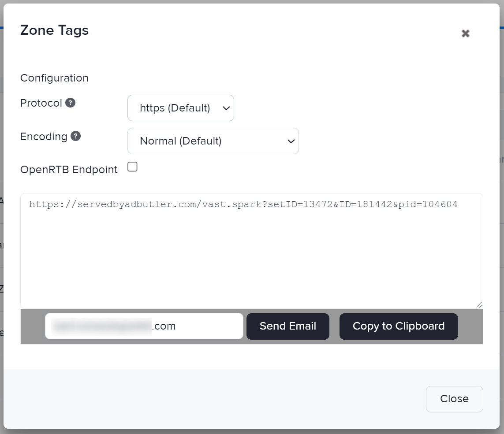Select the servedbyadbutler.com tag text

click(243, 204)
